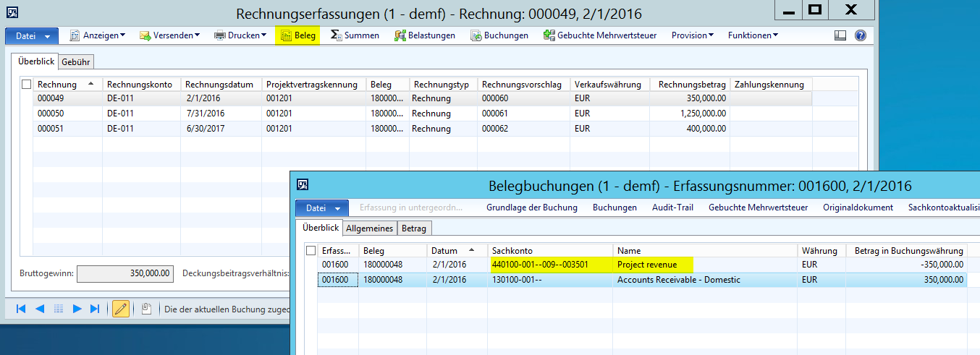Click the document attachment clipboard icon

click(145, 309)
